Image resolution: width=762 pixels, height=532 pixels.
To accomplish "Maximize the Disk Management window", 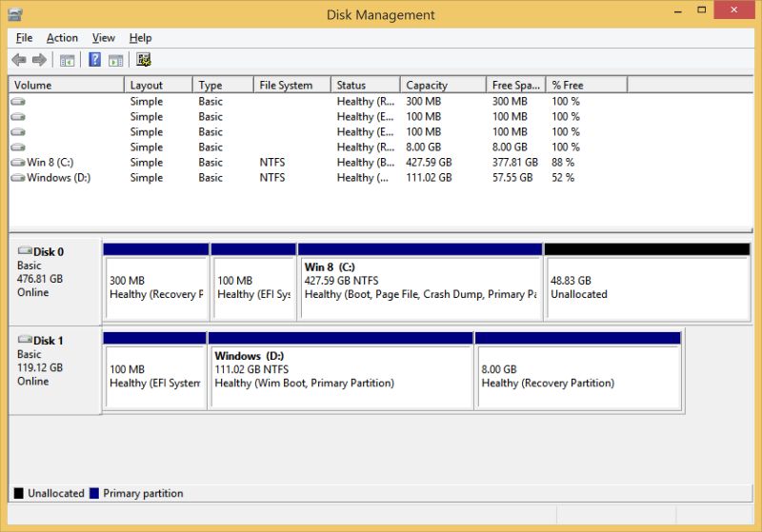I will [701, 10].
